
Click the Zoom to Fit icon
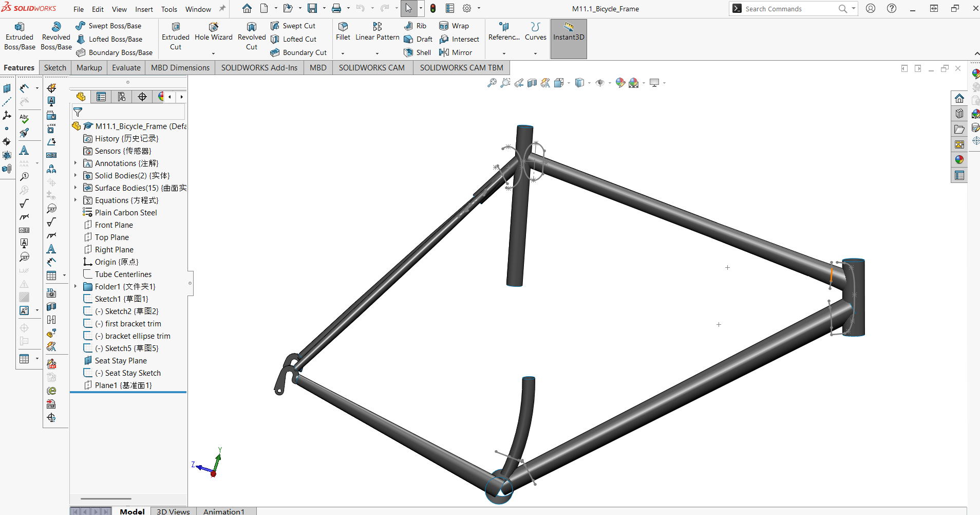click(x=492, y=83)
